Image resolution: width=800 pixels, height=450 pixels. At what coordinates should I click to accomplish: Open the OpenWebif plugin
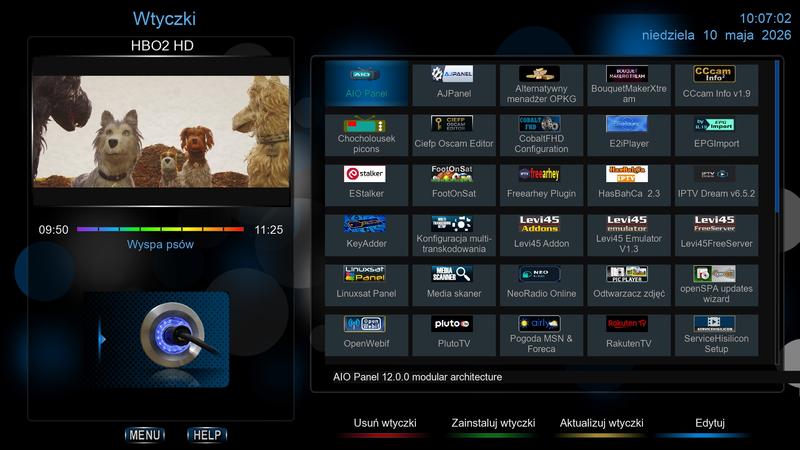[366, 335]
